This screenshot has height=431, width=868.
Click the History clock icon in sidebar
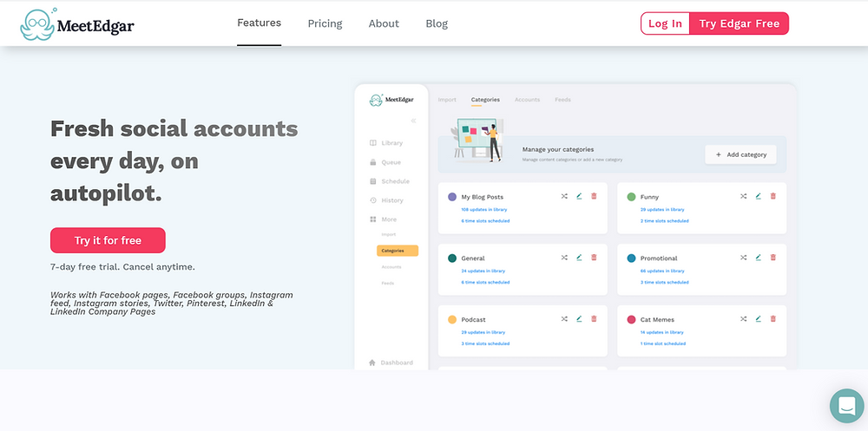373,200
